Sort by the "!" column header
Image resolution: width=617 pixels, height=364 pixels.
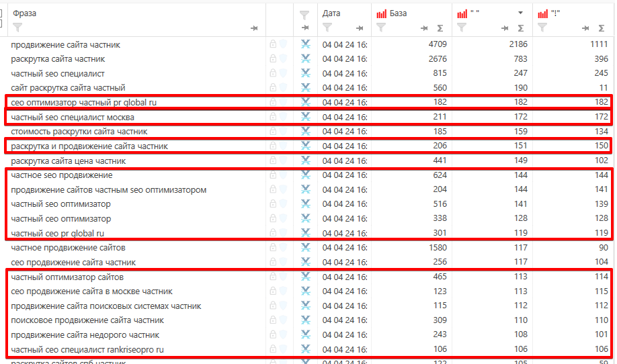click(x=555, y=13)
